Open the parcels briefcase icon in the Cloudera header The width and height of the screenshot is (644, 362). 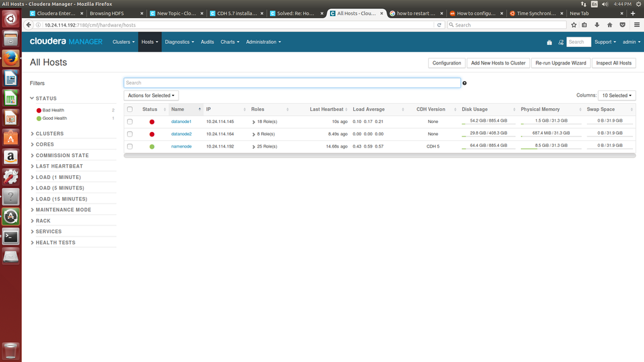coord(549,43)
